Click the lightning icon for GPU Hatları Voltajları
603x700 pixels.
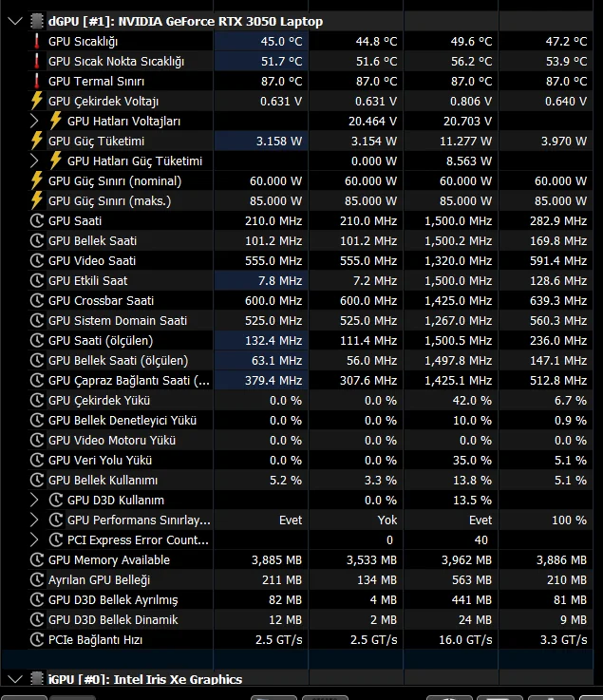tap(55, 121)
